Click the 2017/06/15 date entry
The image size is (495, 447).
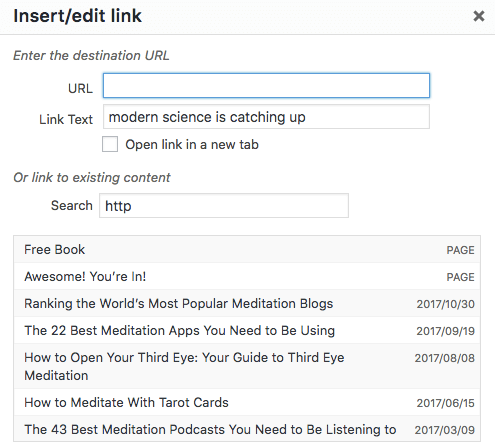[x=445, y=403]
